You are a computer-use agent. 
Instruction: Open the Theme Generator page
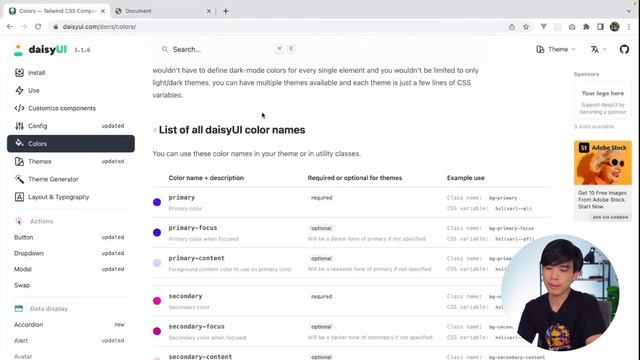[x=71, y=179]
